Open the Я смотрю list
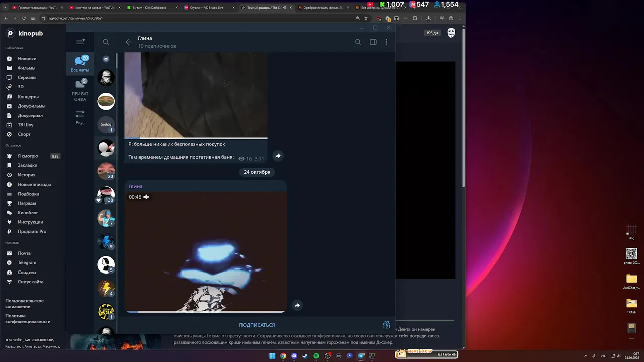This screenshot has height=362, width=644. tap(28, 156)
